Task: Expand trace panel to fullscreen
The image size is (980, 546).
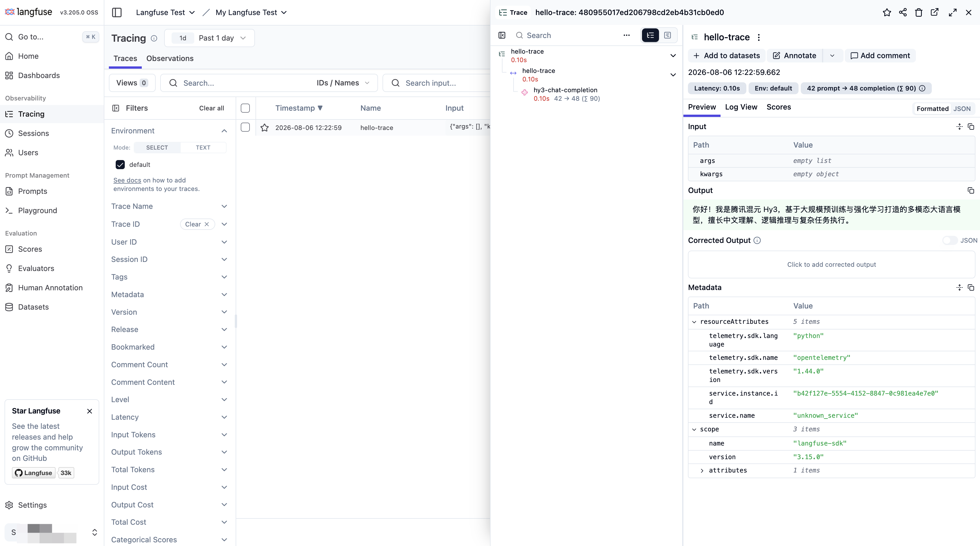Action: click(x=952, y=12)
